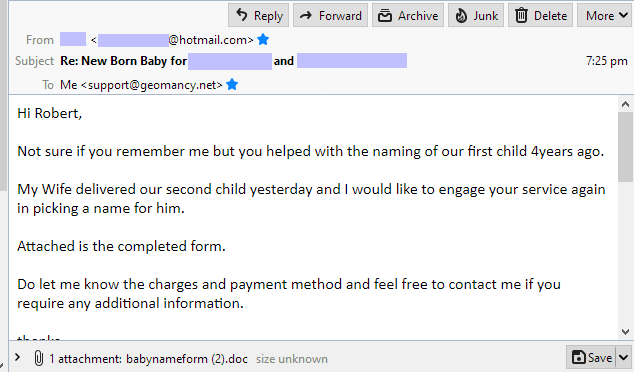Click the sender's hotmail.com address
The image size is (634, 372).
(x=175, y=40)
